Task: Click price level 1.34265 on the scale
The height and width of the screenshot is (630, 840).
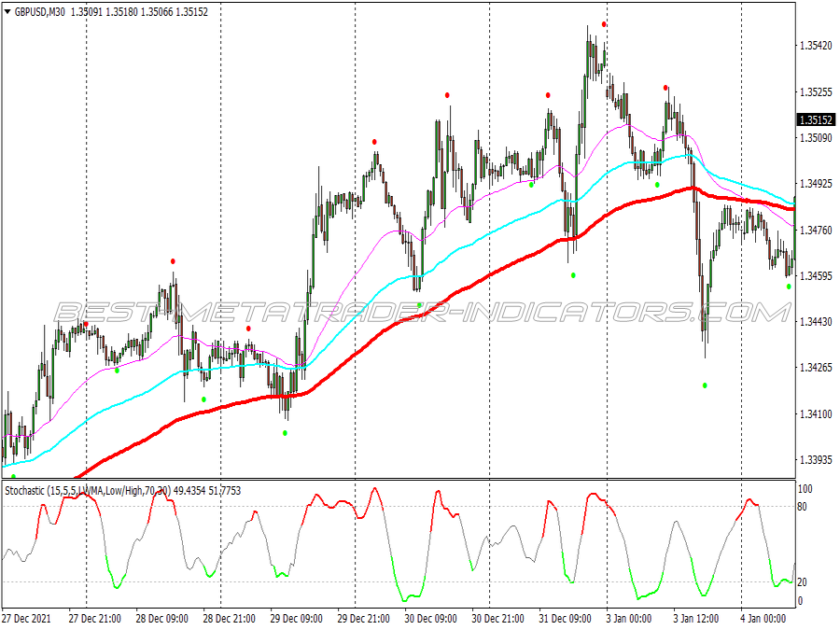Action: pyautogui.click(x=816, y=368)
